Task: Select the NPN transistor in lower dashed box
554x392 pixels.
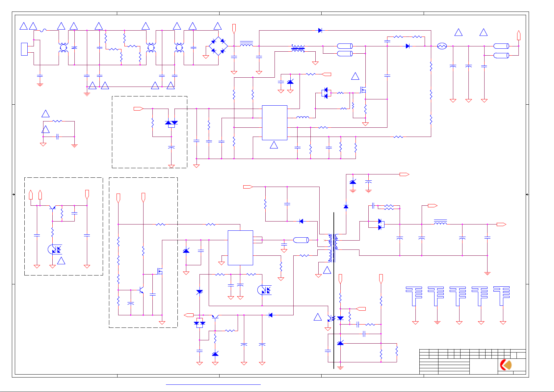Action: click(142, 290)
